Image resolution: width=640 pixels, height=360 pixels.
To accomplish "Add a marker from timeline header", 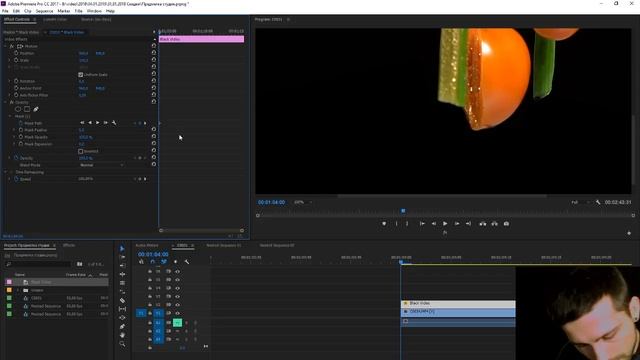I will click(176, 262).
